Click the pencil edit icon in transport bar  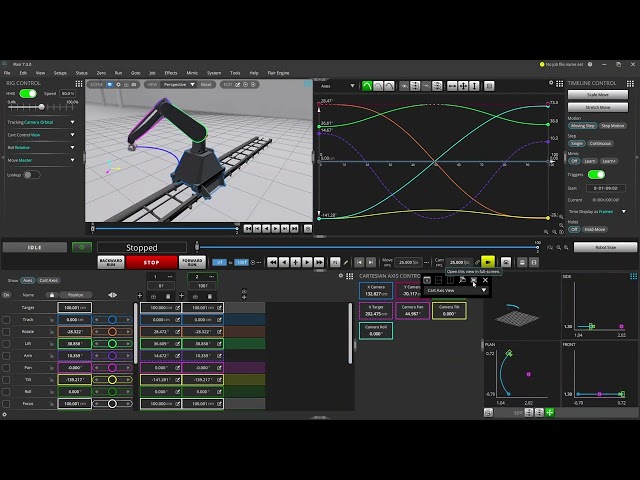coord(346,262)
